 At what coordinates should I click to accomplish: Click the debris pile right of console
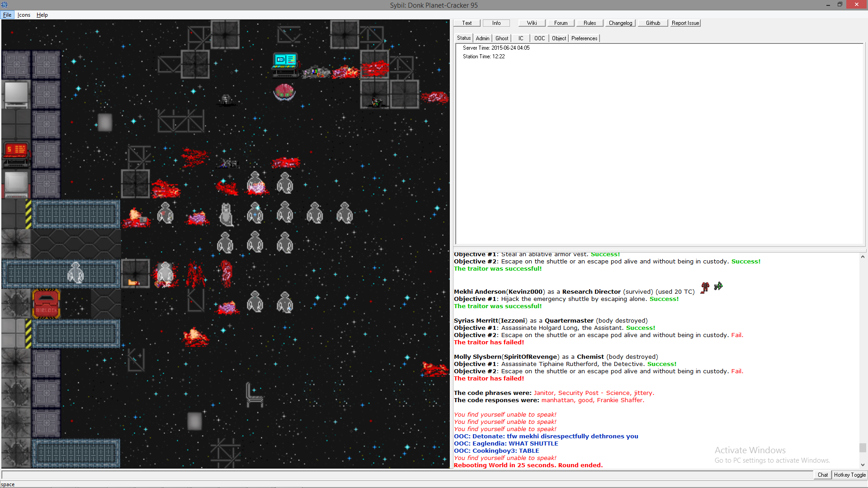click(316, 72)
